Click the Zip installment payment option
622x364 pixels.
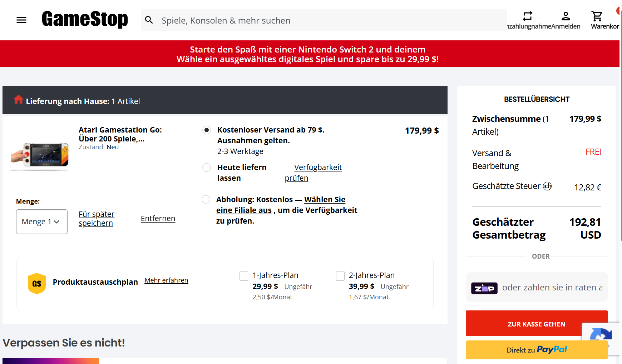(537, 288)
